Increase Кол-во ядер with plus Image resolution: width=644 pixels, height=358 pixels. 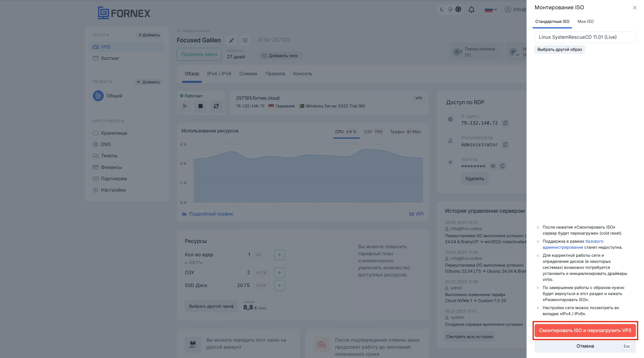tap(279, 255)
